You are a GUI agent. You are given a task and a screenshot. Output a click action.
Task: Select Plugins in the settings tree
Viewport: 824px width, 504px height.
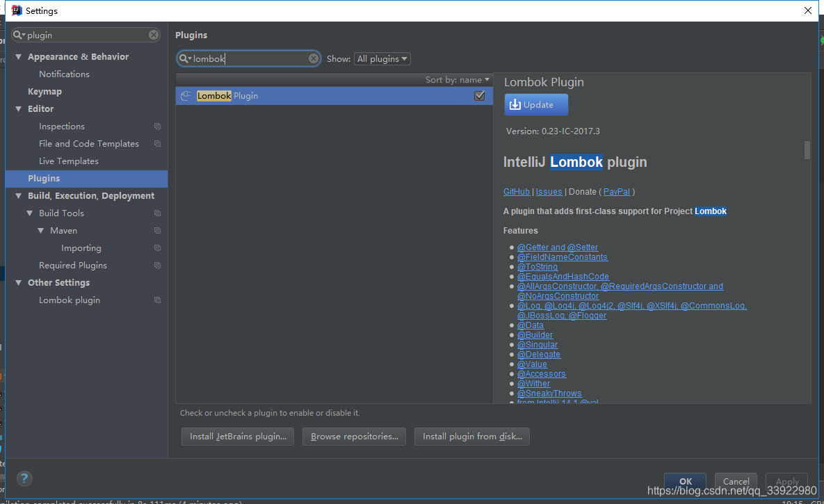pyautogui.click(x=86, y=178)
